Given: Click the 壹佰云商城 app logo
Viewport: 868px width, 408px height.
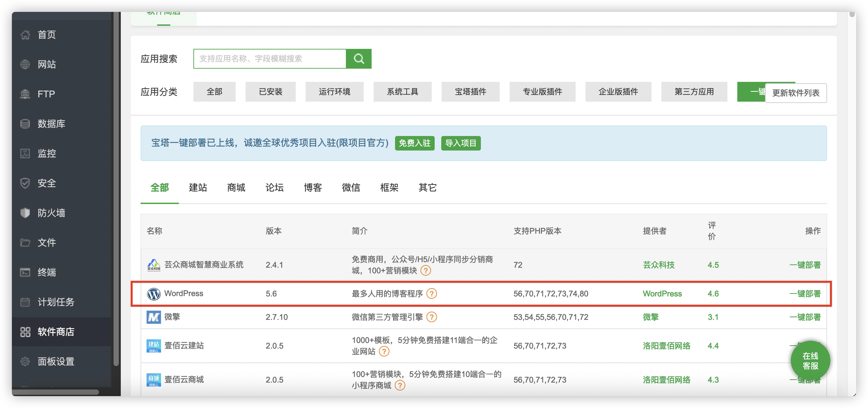Looking at the screenshot, I should (x=154, y=380).
